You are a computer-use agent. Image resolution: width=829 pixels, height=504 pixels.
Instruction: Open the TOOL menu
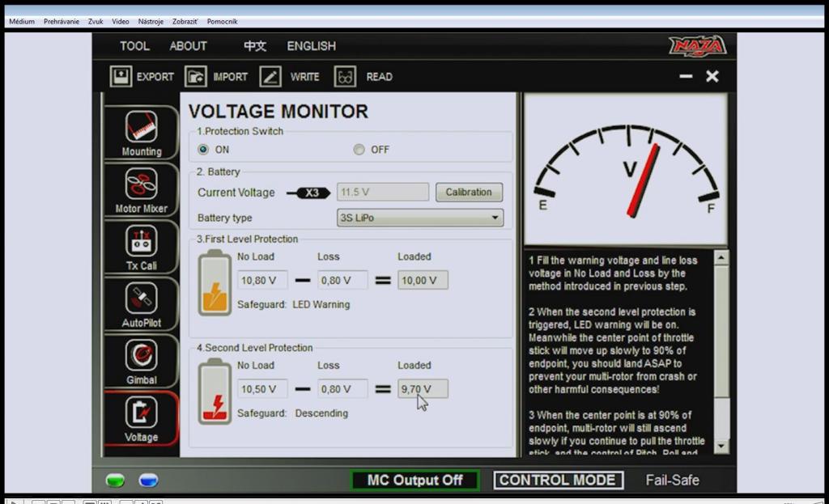(134, 46)
